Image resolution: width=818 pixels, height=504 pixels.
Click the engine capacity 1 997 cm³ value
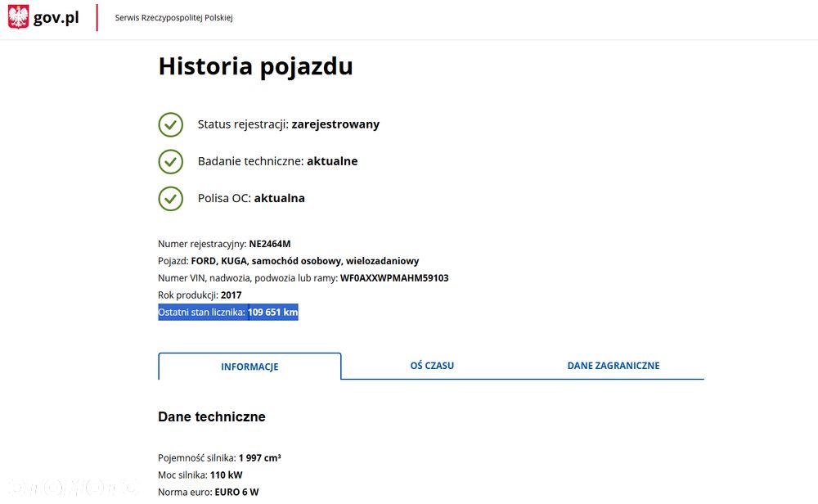(259, 458)
